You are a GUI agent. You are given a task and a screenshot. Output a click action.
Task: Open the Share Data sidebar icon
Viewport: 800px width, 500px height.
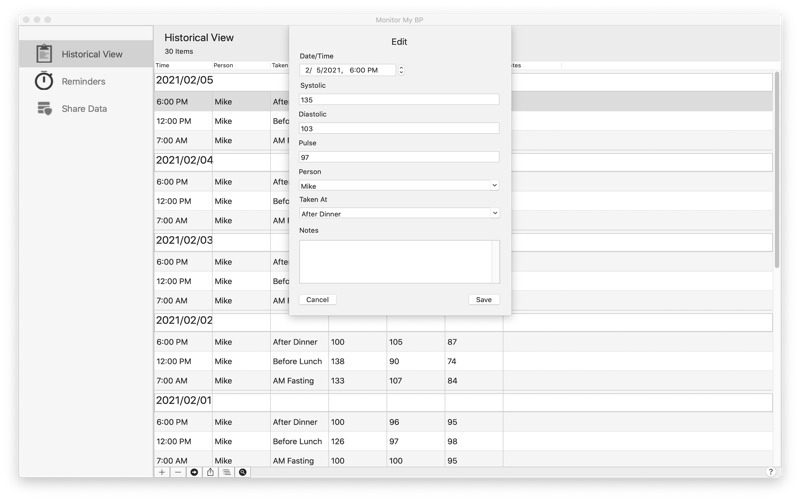coord(44,109)
